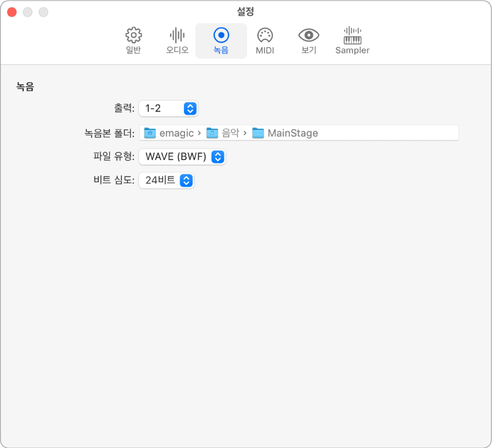
Task: Click the emagic home folder icon
Action: [150, 133]
